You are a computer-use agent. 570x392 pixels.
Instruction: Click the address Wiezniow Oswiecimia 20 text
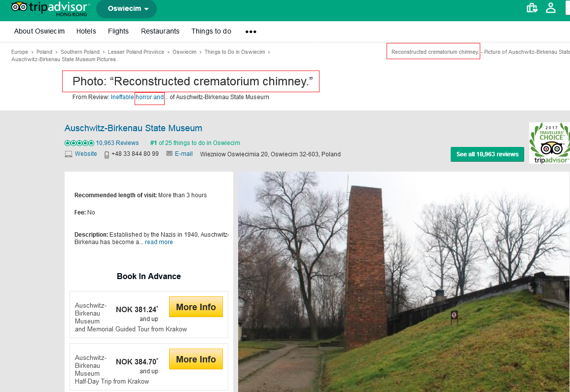[x=270, y=154]
